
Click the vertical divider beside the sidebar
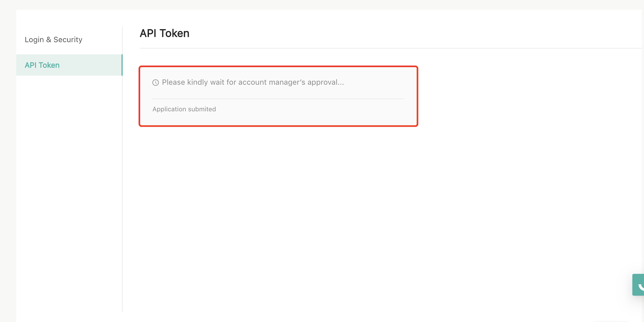pos(122,196)
